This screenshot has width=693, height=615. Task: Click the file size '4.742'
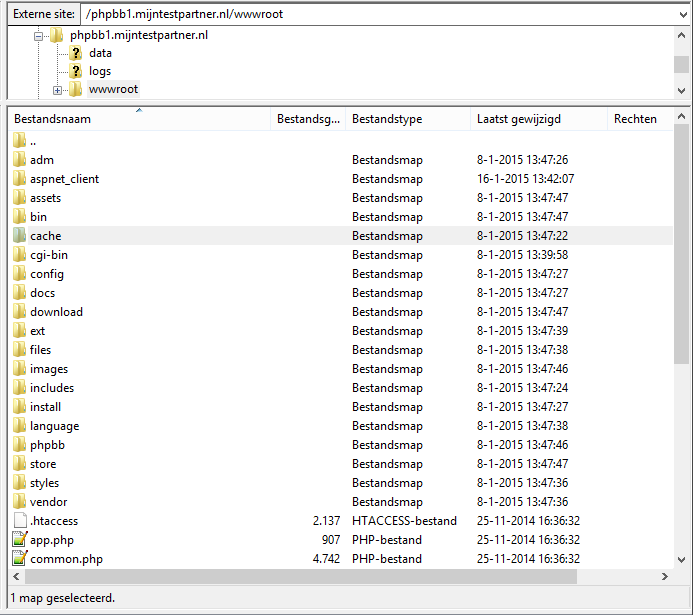(x=326, y=559)
